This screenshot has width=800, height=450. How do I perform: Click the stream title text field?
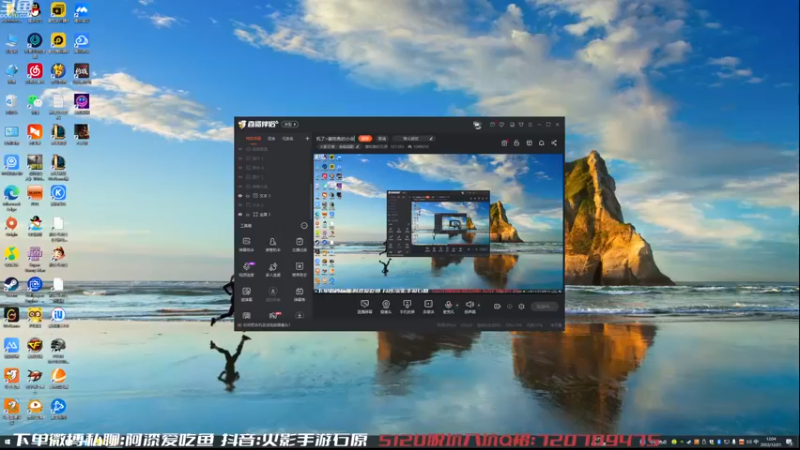pyautogui.click(x=335, y=138)
